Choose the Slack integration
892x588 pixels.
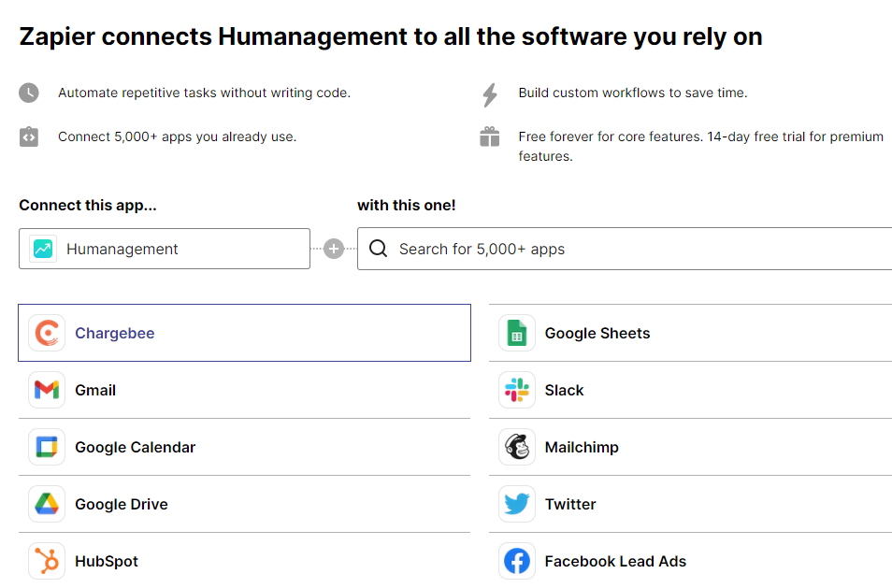690,390
